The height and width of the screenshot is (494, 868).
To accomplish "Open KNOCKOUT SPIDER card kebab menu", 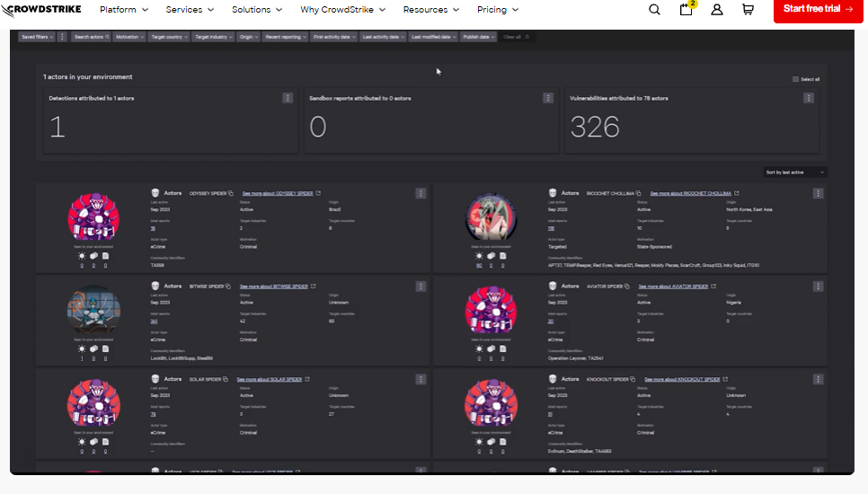I will [819, 379].
